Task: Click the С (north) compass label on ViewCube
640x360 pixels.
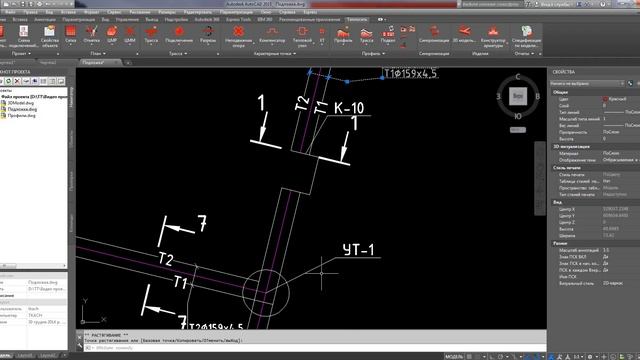Action: [518, 77]
